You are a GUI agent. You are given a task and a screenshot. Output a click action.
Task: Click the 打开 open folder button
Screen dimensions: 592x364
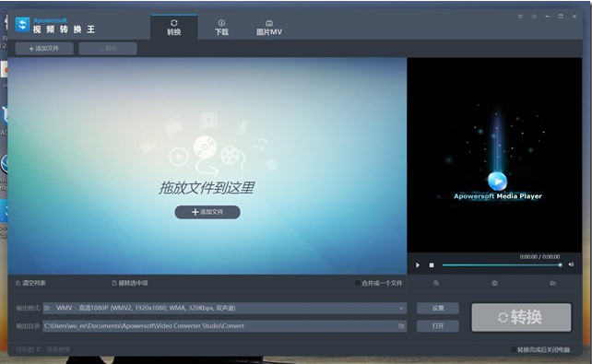point(438,326)
